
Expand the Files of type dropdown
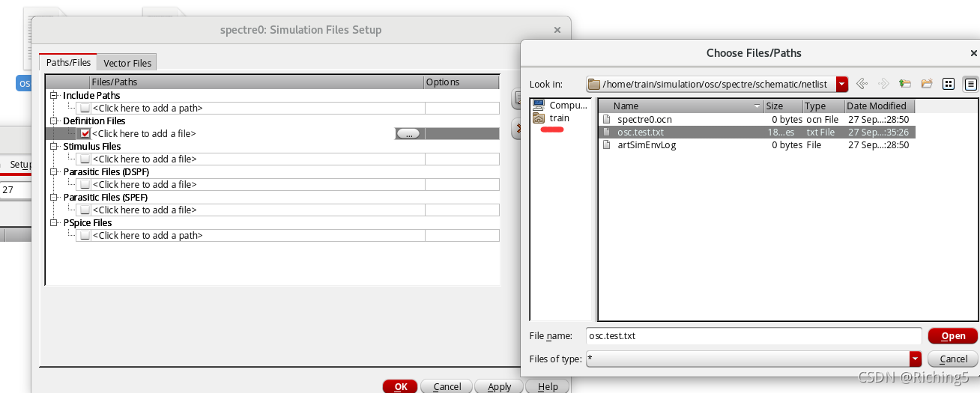point(915,359)
